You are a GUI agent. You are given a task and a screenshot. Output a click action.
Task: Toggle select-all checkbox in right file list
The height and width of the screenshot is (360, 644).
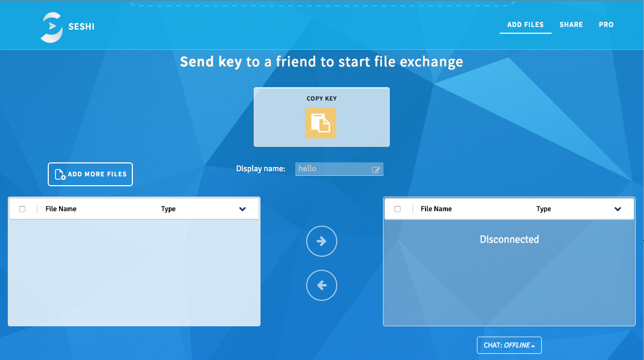398,209
